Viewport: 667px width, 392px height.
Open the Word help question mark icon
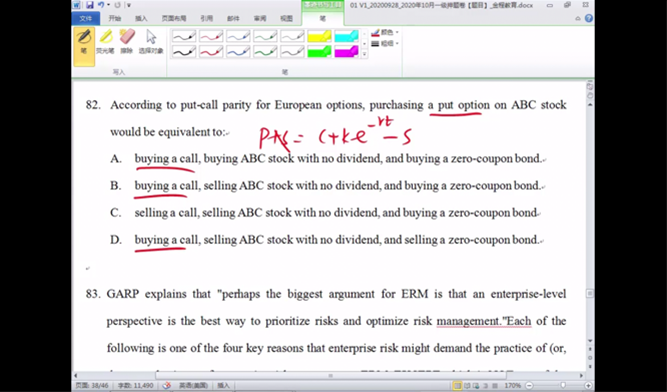click(589, 18)
